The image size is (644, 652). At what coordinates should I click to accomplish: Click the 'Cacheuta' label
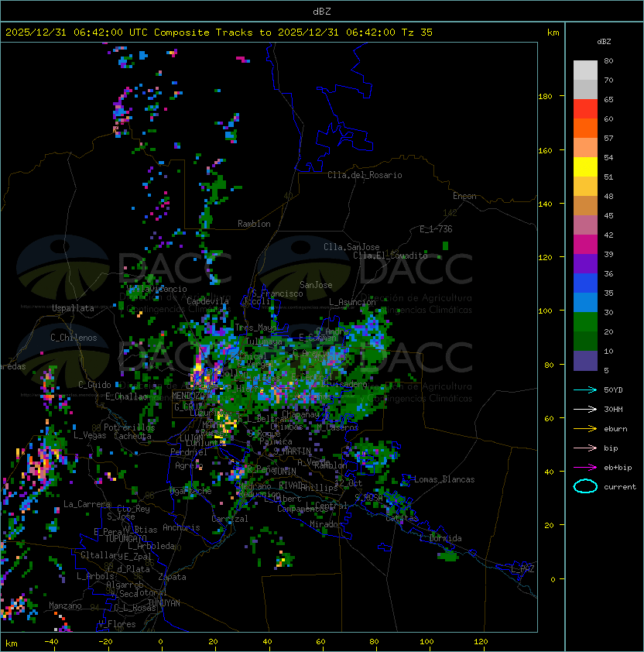point(132,436)
